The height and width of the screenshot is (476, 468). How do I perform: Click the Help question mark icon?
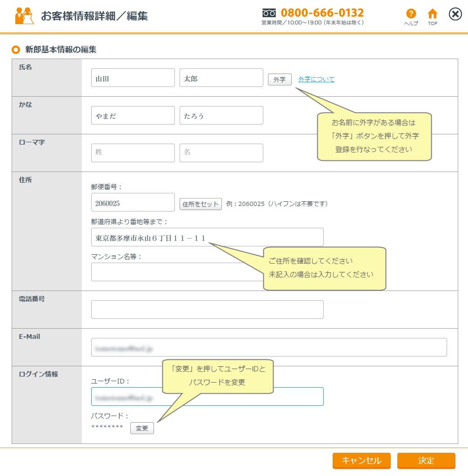coord(410,14)
